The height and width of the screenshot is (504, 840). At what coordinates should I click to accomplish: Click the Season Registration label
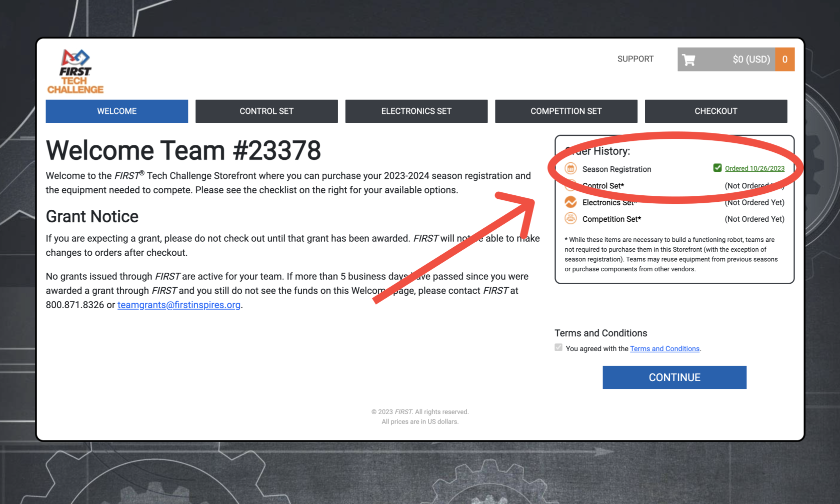pyautogui.click(x=616, y=169)
